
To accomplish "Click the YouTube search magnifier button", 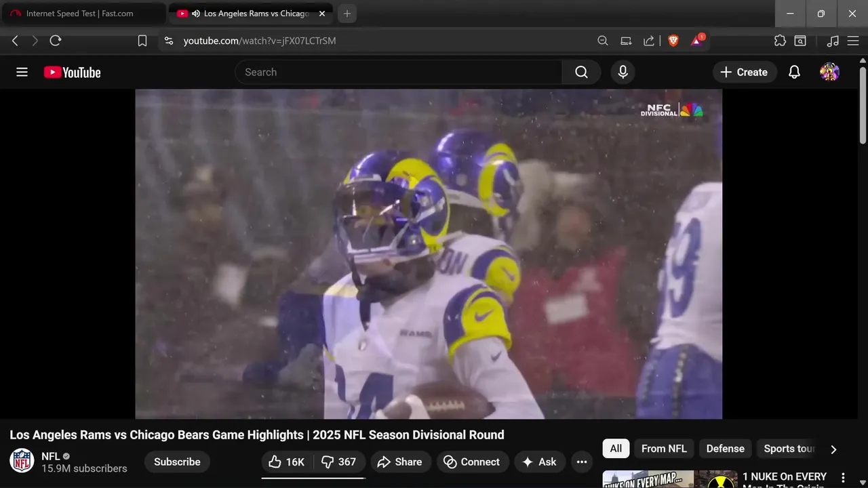I will pos(581,72).
